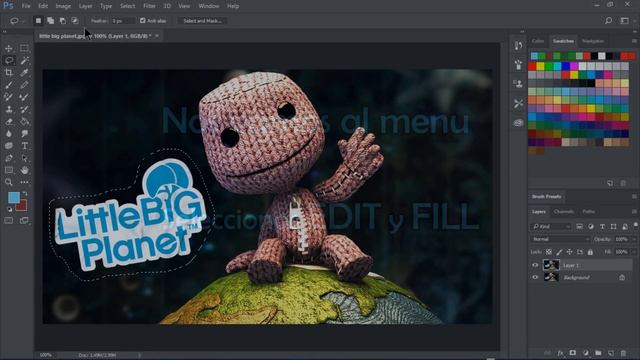Switch to the Navigator tab
Image resolution: width=640 pixels, height=360 pixels.
pos(593,41)
